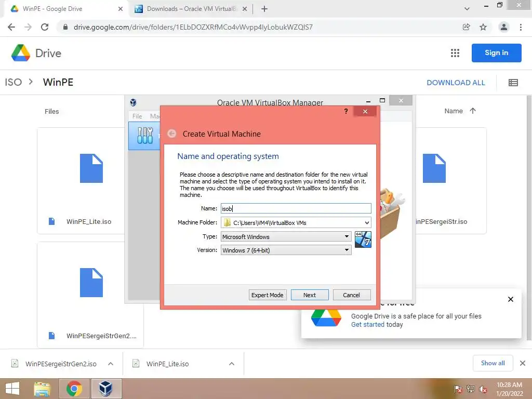Click the Get started link
The image size is (532, 399).
click(x=368, y=324)
